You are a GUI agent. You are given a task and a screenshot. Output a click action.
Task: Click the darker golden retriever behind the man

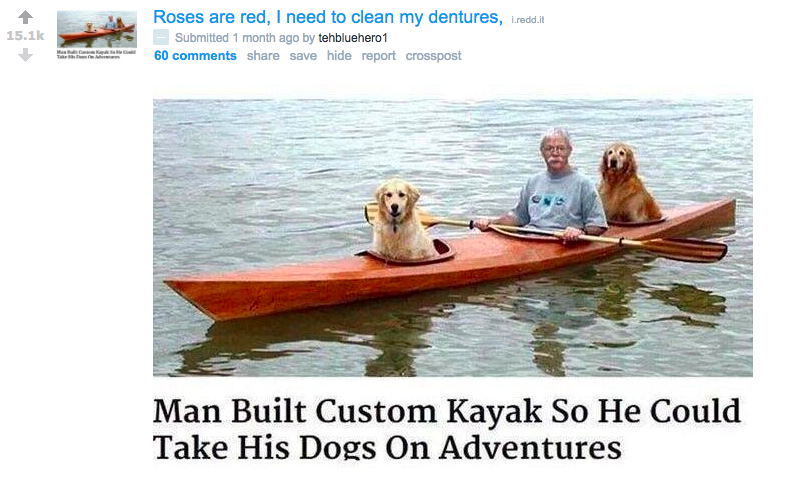[x=628, y=182]
